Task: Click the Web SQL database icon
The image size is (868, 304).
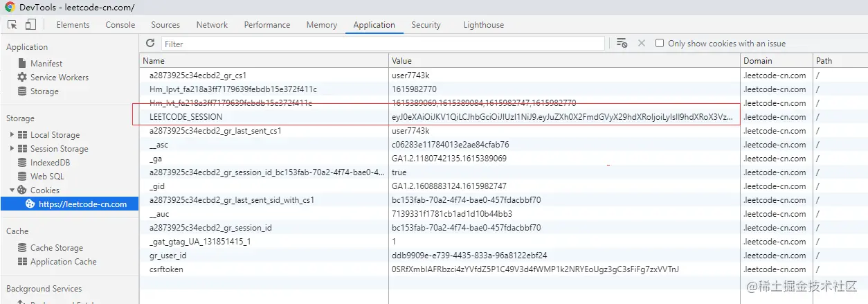Action: tap(22, 176)
